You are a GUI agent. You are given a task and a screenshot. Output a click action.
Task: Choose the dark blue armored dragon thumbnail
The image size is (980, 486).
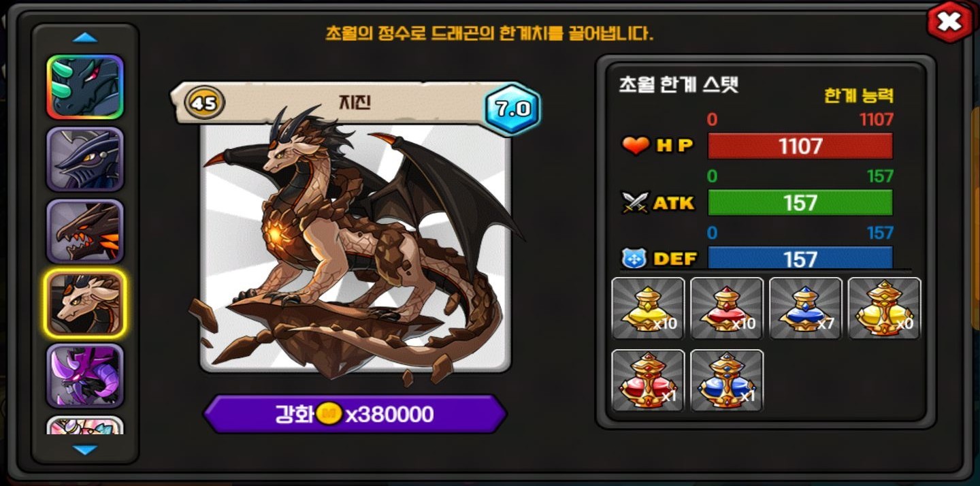[85, 159]
